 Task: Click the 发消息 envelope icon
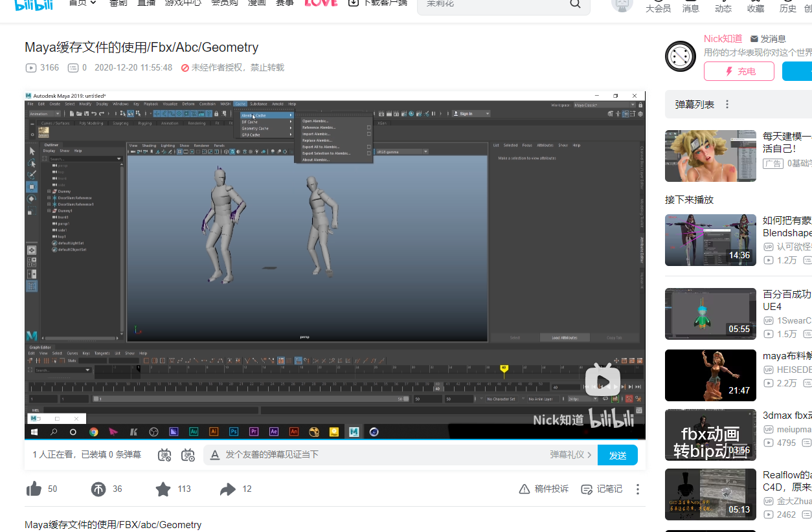(754, 39)
